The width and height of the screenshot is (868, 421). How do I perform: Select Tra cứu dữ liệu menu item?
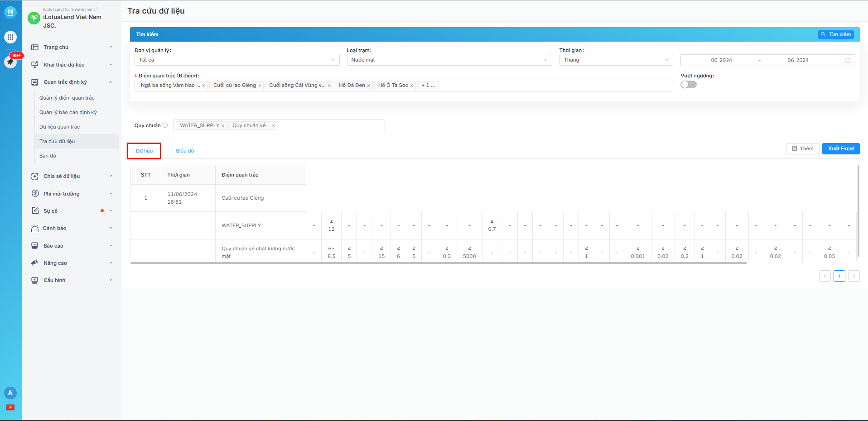[x=77, y=141]
